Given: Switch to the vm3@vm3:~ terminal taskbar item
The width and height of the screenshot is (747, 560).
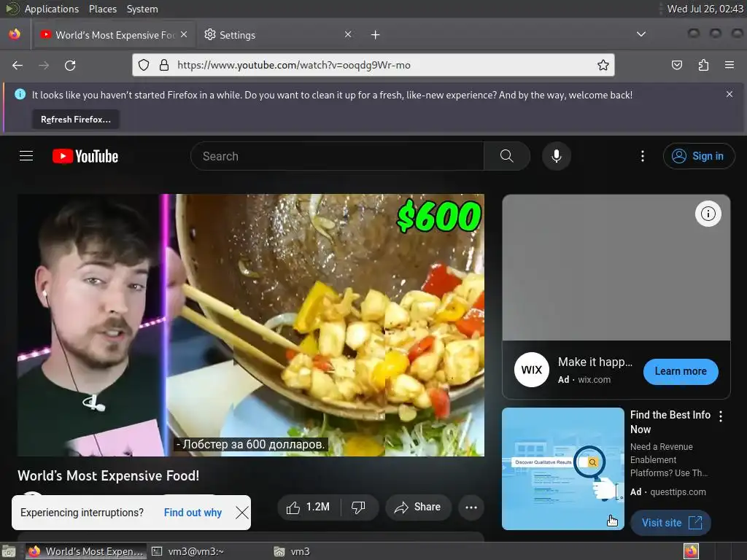Looking at the screenshot, I should (x=187, y=551).
